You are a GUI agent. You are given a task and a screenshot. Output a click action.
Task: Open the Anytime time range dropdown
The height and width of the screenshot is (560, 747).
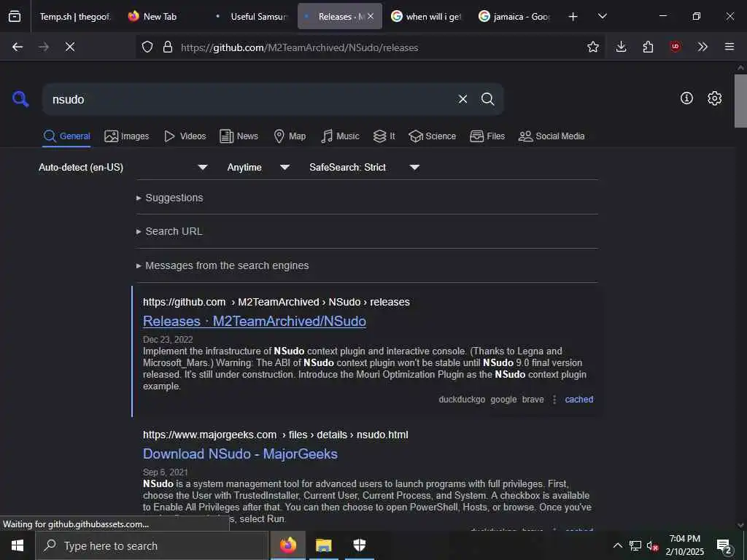coord(258,167)
